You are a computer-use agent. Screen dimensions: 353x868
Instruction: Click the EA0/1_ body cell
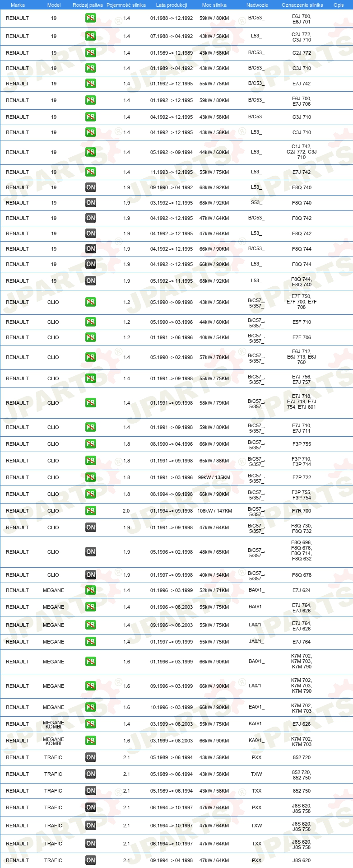tap(256, 707)
